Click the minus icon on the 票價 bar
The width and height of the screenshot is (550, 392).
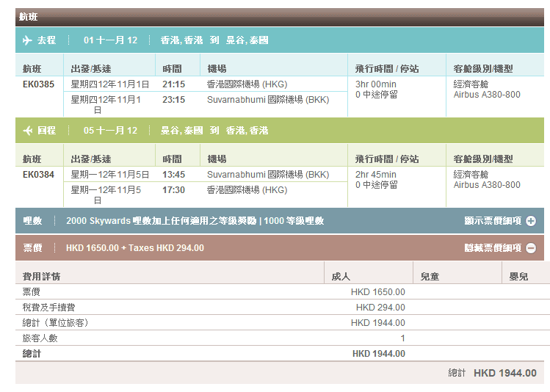(x=530, y=248)
